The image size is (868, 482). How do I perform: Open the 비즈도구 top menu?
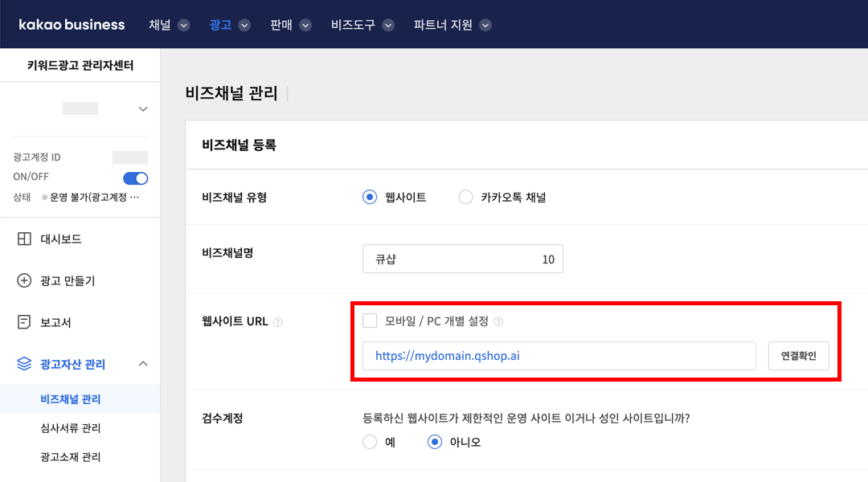coord(353,25)
